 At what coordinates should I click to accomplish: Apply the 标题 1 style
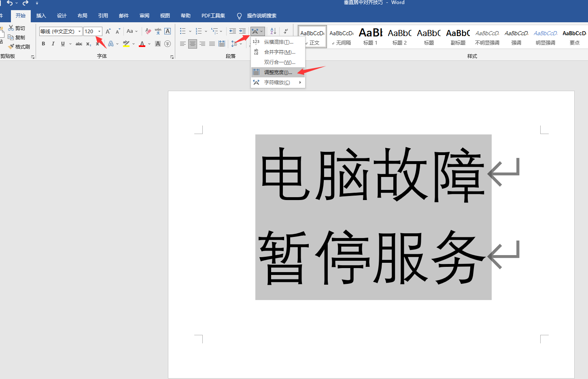[x=370, y=36]
